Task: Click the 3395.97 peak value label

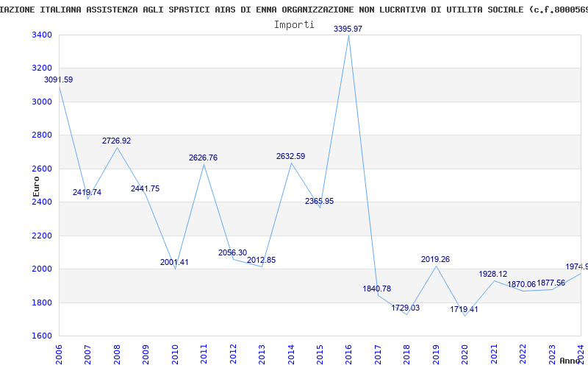Action: (348, 29)
